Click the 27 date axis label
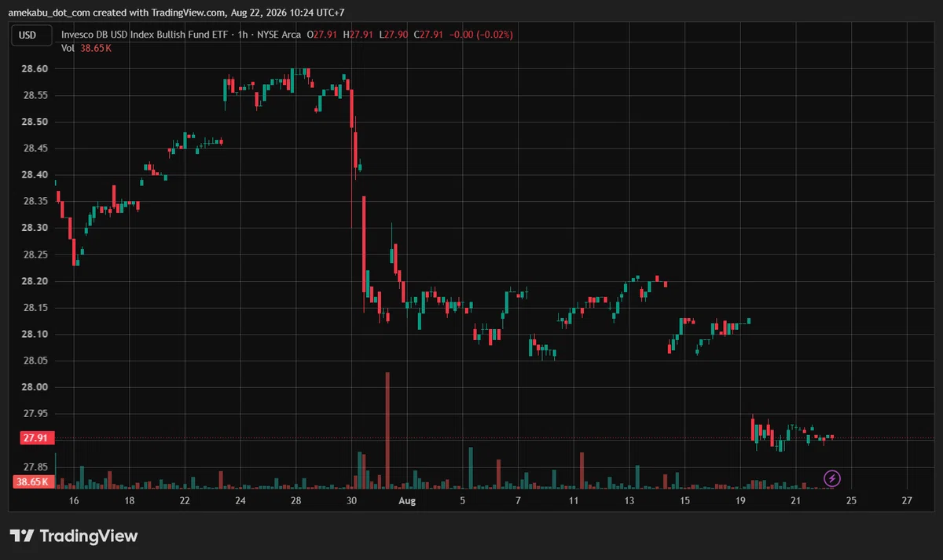 pos(907,500)
